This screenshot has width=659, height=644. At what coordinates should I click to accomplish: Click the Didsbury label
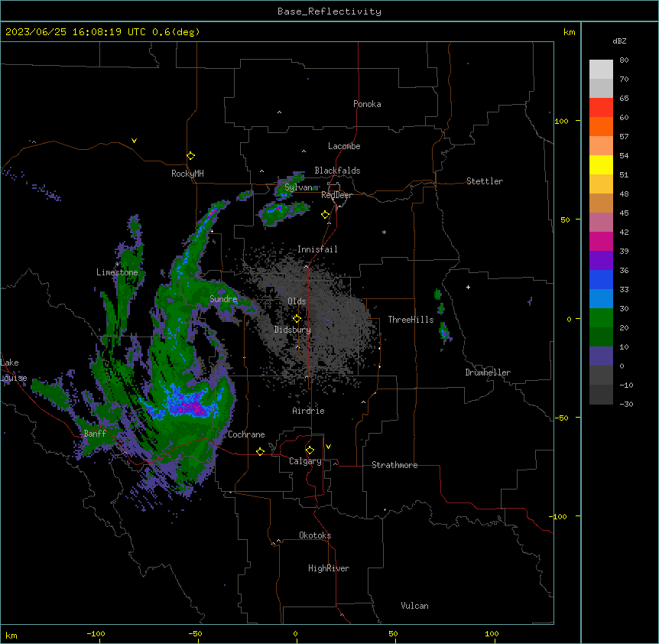pos(293,330)
